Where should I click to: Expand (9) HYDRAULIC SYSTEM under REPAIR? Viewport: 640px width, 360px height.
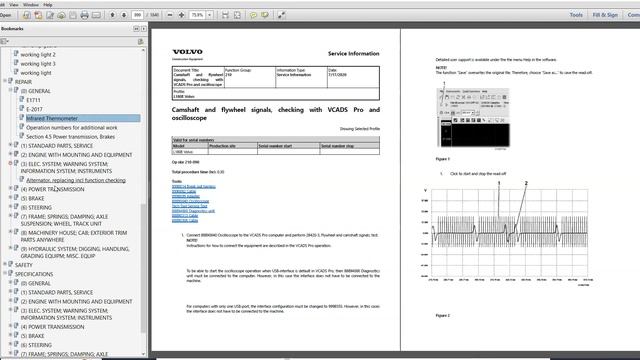point(11,248)
